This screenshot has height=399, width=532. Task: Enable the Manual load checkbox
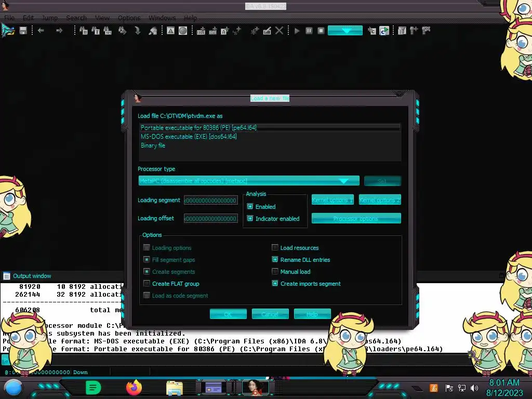pos(275,271)
